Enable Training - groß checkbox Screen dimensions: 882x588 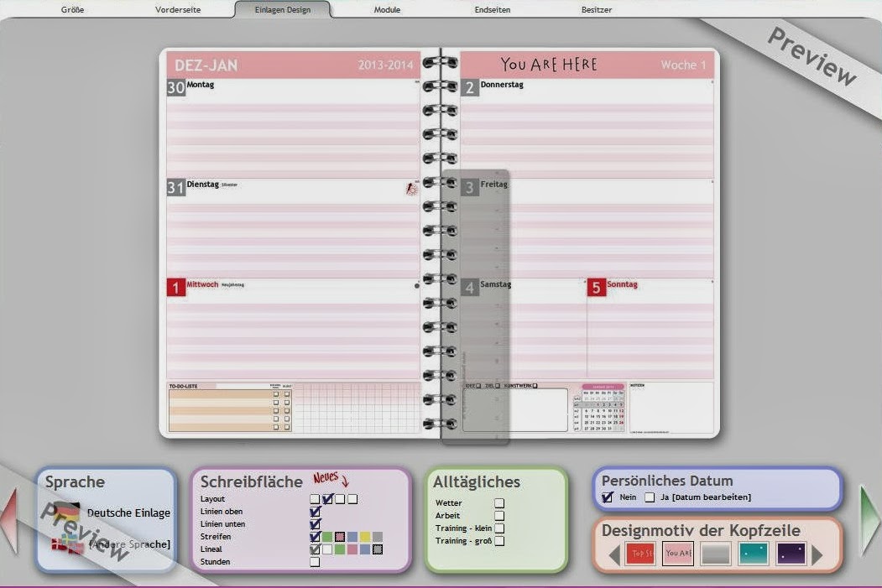tap(499, 541)
